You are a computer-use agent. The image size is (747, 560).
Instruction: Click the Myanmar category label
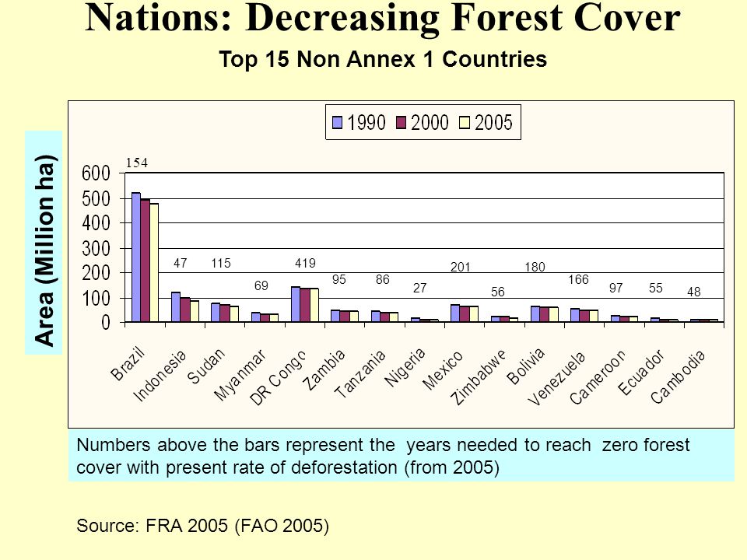[239, 376]
